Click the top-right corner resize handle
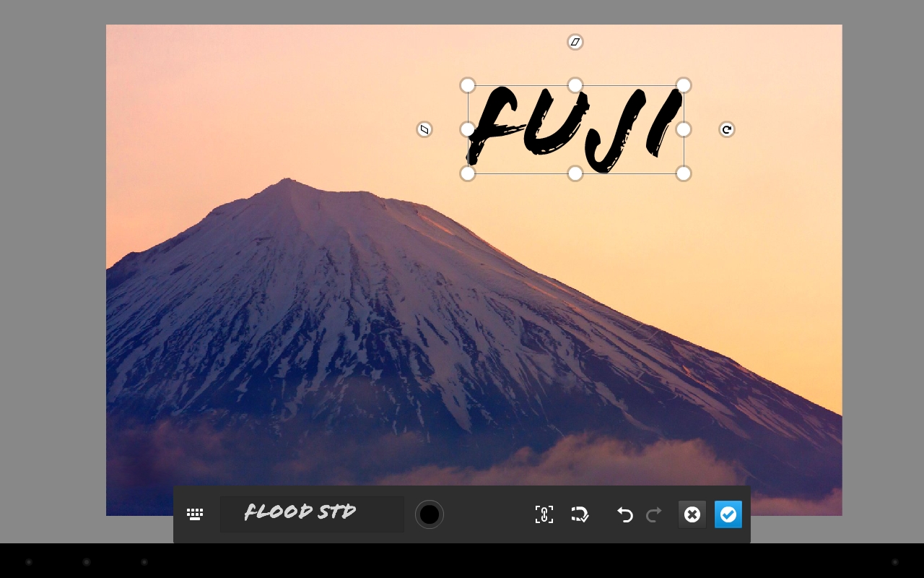Image resolution: width=924 pixels, height=578 pixels. [x=684, y=85]
